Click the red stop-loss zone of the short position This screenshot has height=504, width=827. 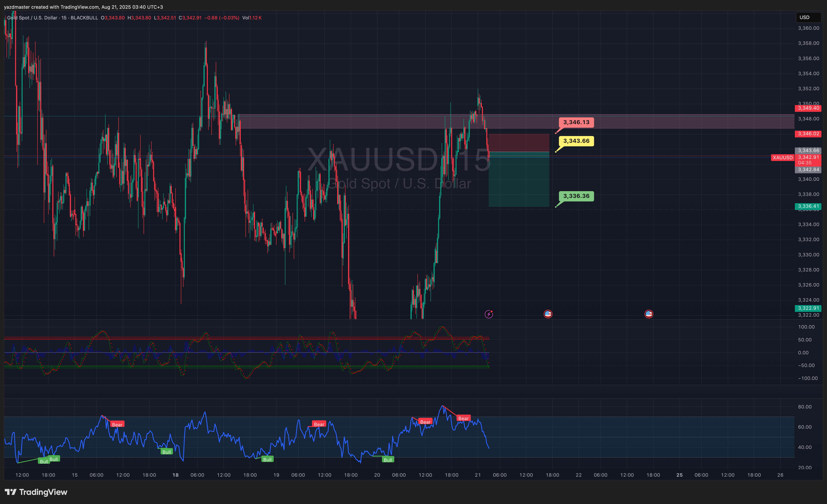click(x=519, y=143)
